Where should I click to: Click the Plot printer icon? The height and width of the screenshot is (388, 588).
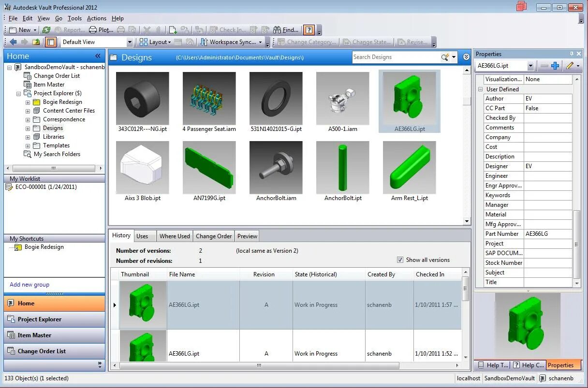92,30
